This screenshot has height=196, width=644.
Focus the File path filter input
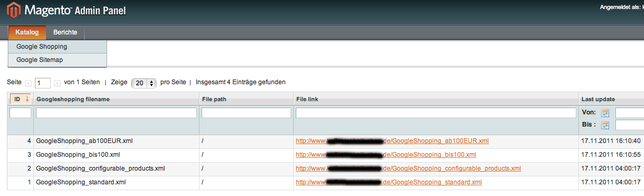[x=246, y=113]
